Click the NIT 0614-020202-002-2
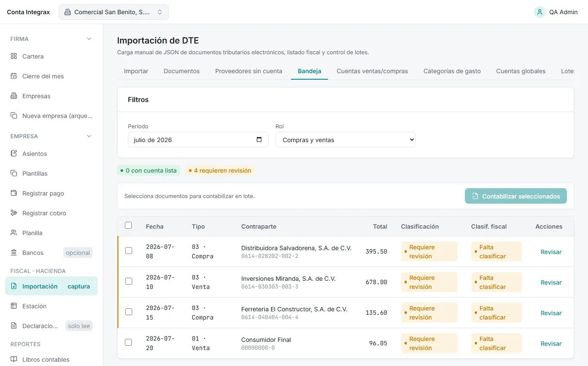 pos(269,256)
